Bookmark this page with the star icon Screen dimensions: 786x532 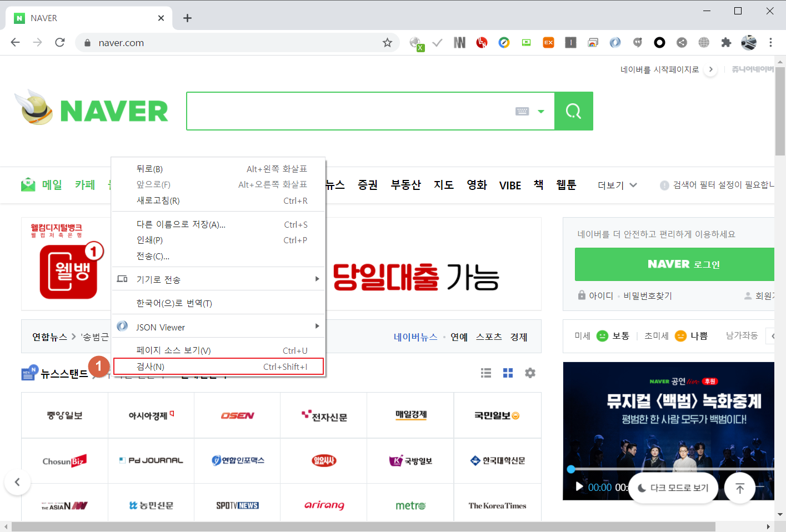tap(387, 43)
